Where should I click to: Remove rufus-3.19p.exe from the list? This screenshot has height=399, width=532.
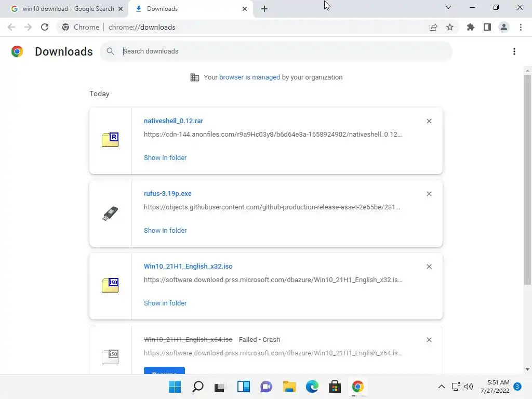click(429, 194)
